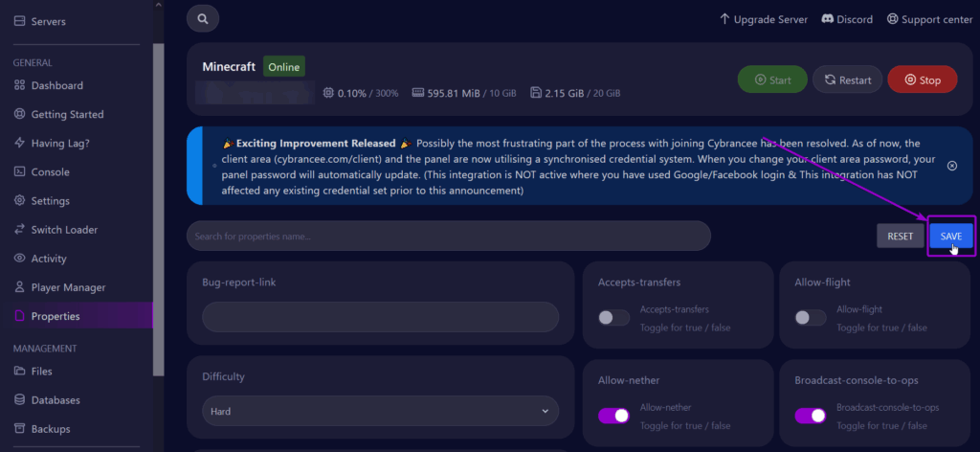
Task: Click the 2.15 GiB disk value
Action: coord(565,93)
